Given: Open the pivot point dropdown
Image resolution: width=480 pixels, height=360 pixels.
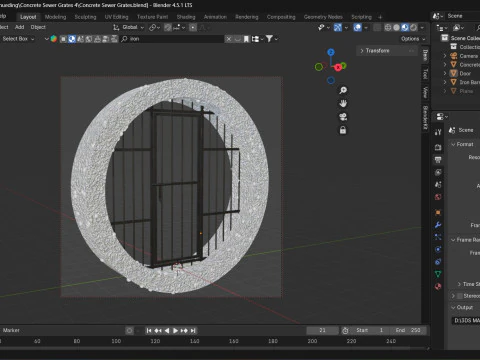Looking at the screenshot, I should pyautogui.click(x=154, y=27).
